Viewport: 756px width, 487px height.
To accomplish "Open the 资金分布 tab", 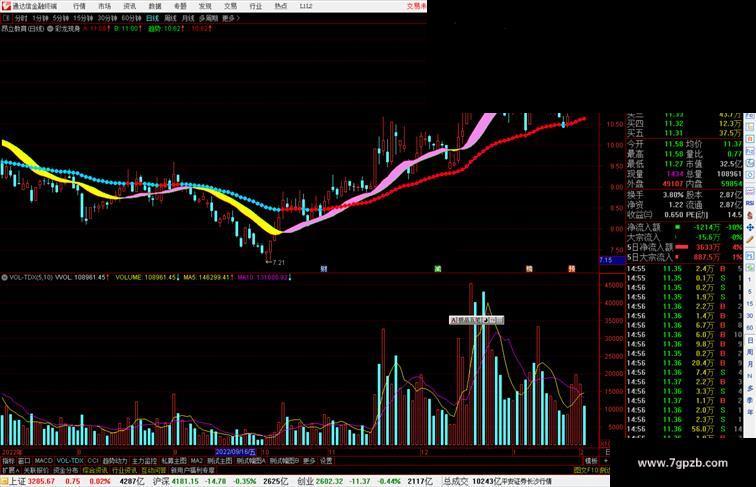I will 66,470.
